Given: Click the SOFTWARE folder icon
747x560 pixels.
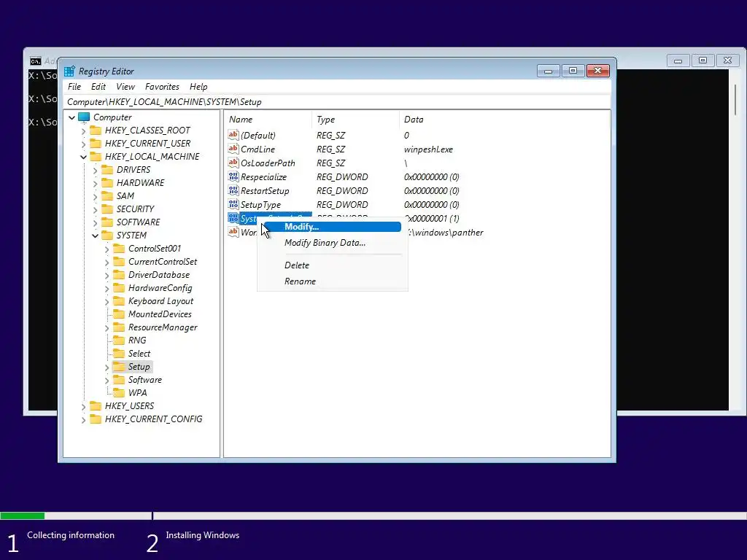Looking at the screenshot, I should [108, 222].
